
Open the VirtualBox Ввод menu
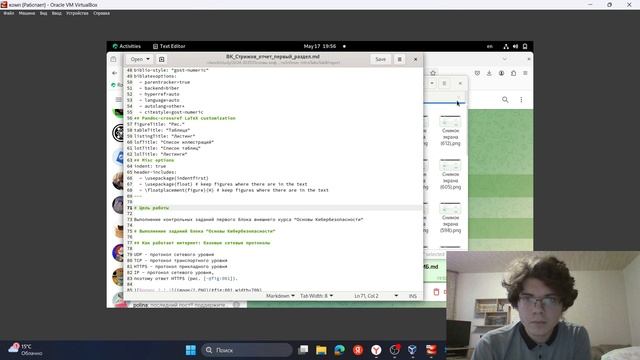[x=57, y=13]
